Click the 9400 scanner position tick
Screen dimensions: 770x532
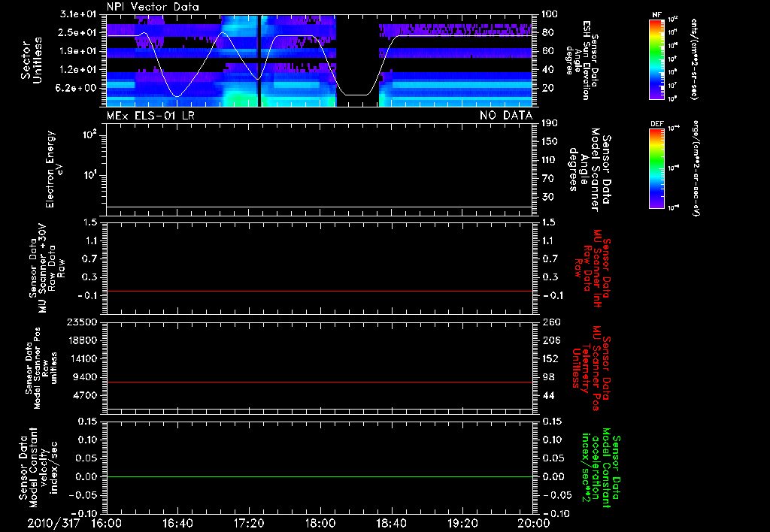click(x=84, y=377)
